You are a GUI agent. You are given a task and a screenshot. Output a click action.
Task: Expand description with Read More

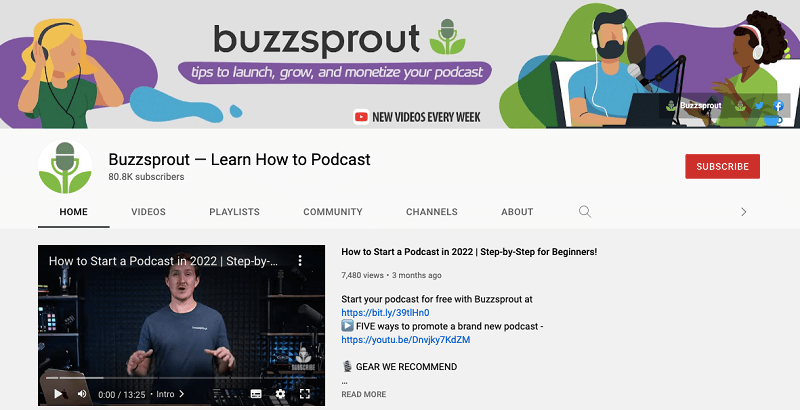364,394
